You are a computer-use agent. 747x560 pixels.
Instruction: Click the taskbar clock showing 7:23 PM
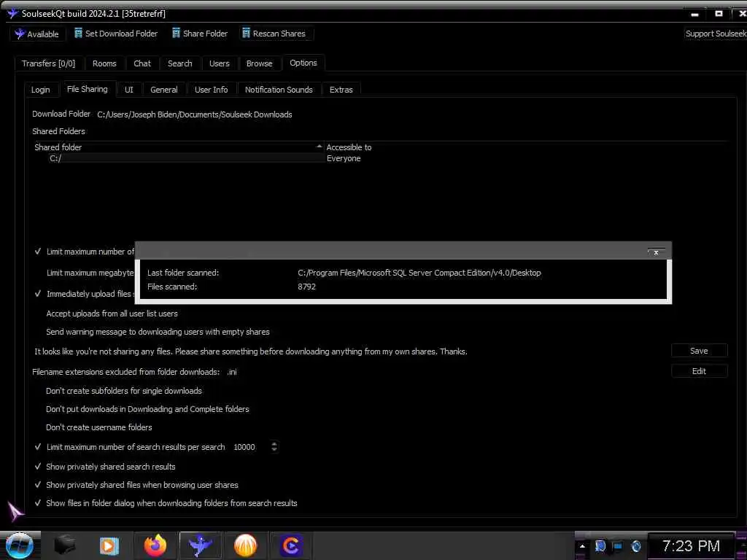tap(691, 545)
